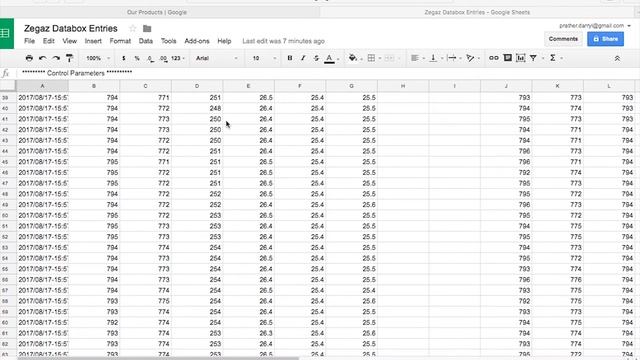Open text rotation options
This screenshot has height=360, width=640.
pyautogui.click(x=470, y=58)
